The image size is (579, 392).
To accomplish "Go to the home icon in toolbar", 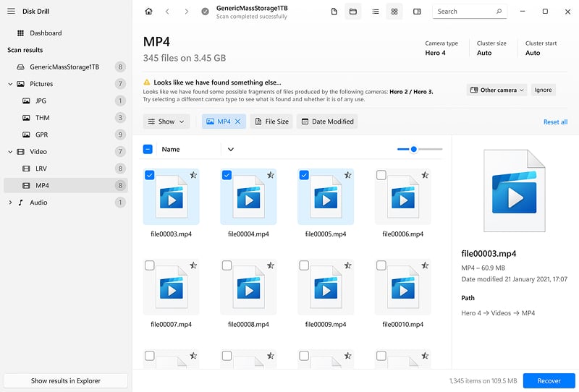I will (148, 12).
